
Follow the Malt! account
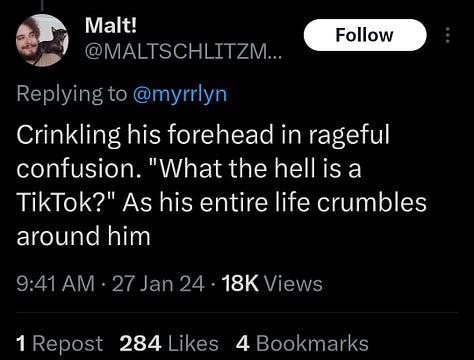(365, 35)
